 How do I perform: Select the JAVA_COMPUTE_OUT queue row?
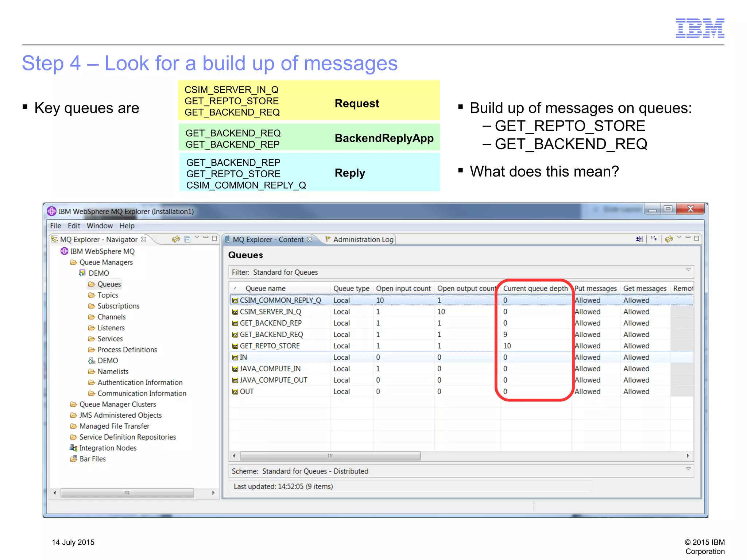tap(461, 380)
